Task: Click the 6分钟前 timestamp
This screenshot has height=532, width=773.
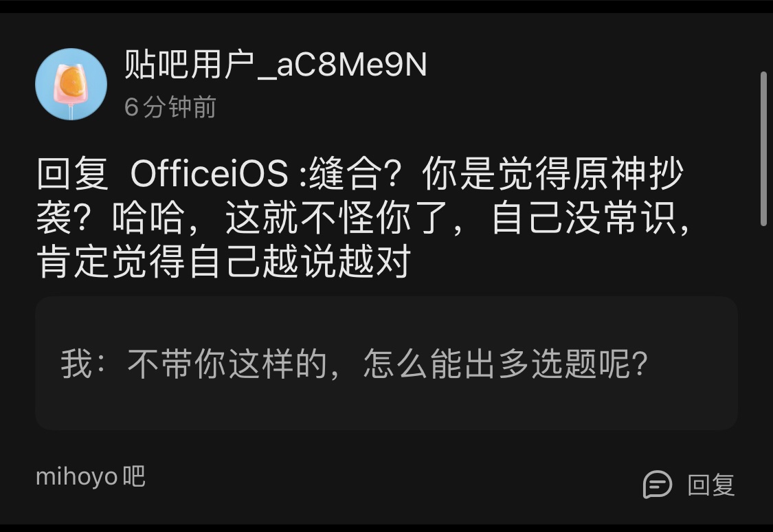Action: pos(170,107)
